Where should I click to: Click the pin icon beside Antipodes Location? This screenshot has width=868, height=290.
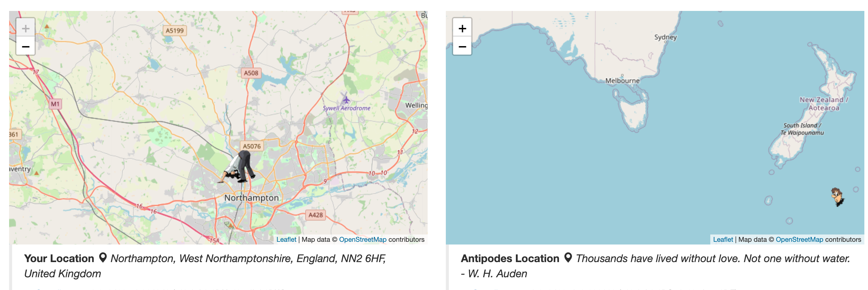568,258
